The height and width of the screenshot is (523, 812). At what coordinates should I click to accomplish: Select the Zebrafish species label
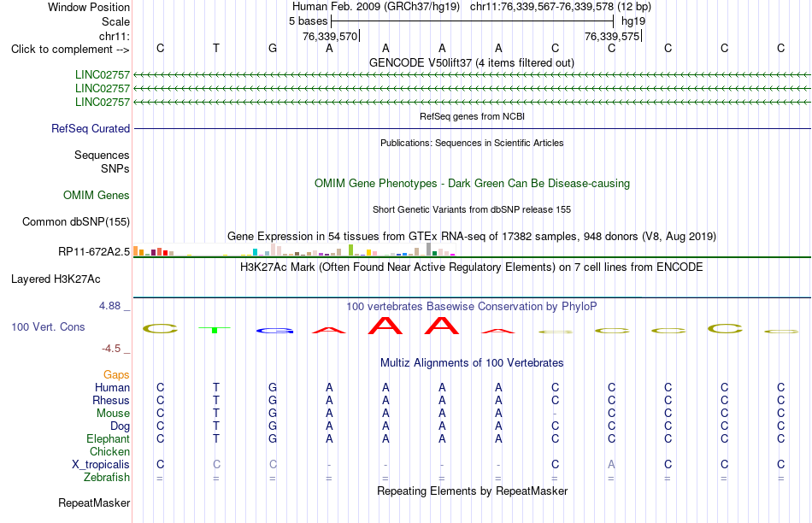(107, 477)
